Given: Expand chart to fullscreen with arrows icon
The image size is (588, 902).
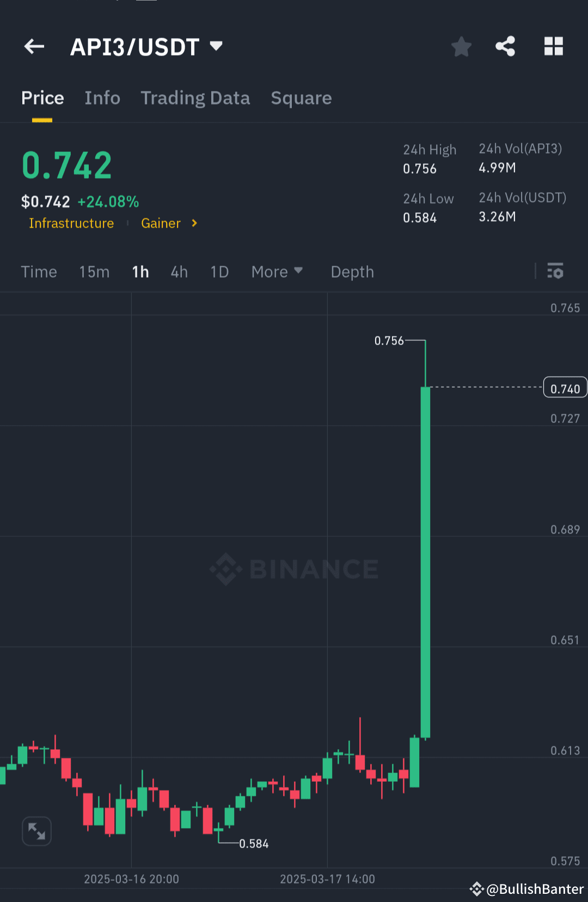Looking at the screenshot, I should (36, 831).
